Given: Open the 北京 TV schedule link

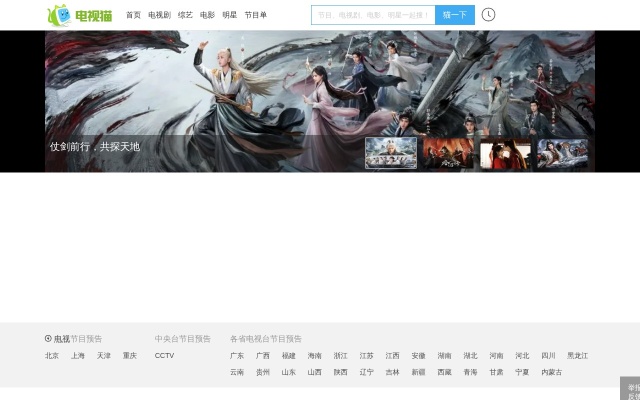Looking at the screenshot, I should click(52, 356).
